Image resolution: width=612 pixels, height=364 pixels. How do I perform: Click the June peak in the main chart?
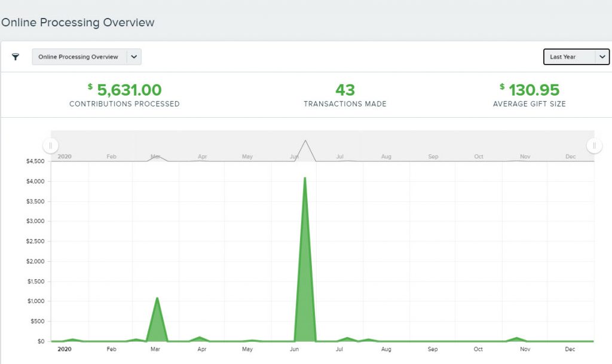pos(305,178)
